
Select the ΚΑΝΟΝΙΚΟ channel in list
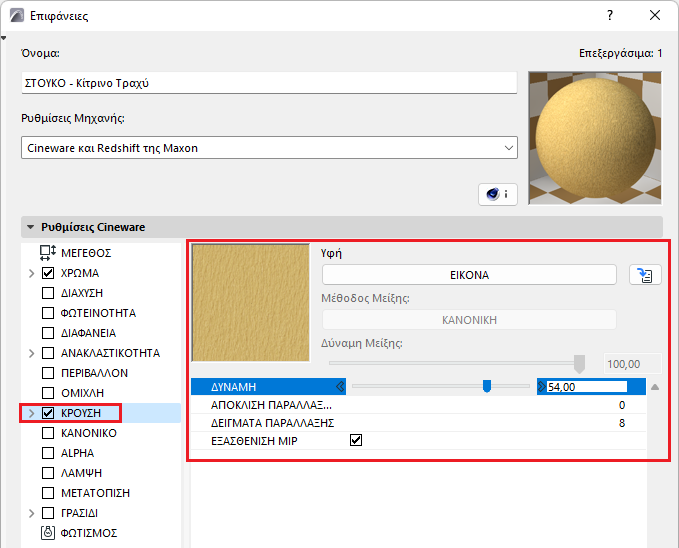pyautogui.click(x=89, y=433)
